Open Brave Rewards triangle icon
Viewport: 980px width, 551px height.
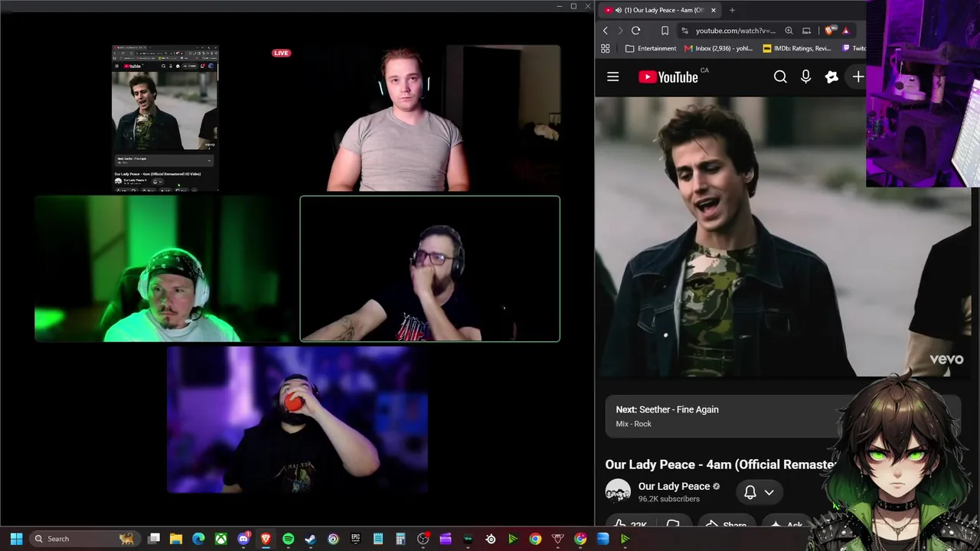[846, 31]
